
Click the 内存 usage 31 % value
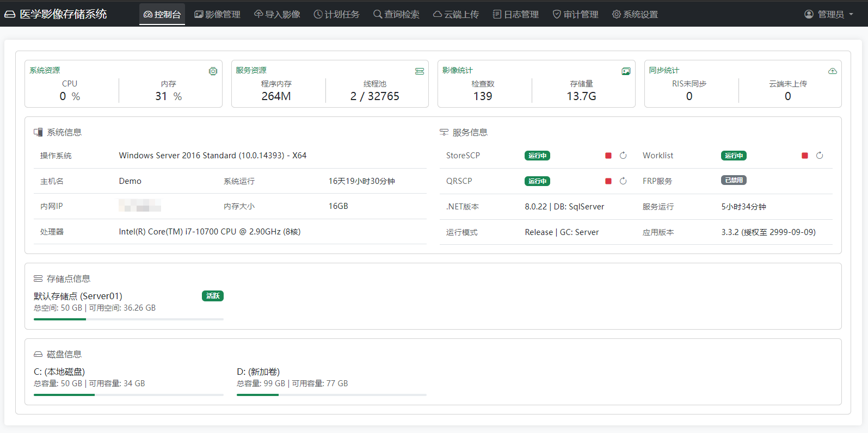169,96
